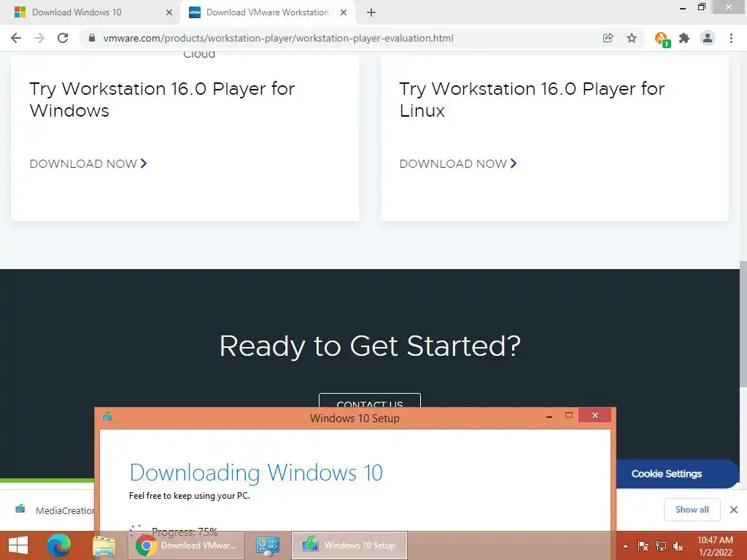Open a new browser tab
The height and width of the screenshot is (560, 747).
[x=371, y=12]
